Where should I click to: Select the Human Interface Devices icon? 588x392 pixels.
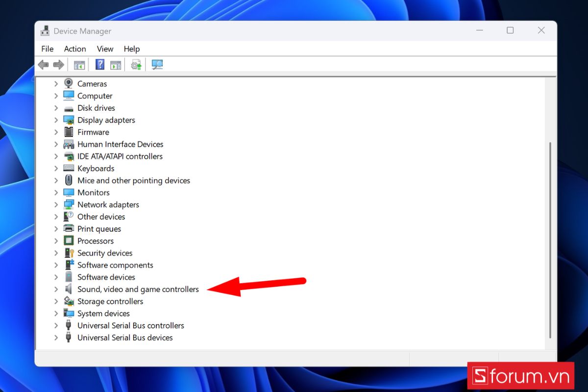[69, 144]
